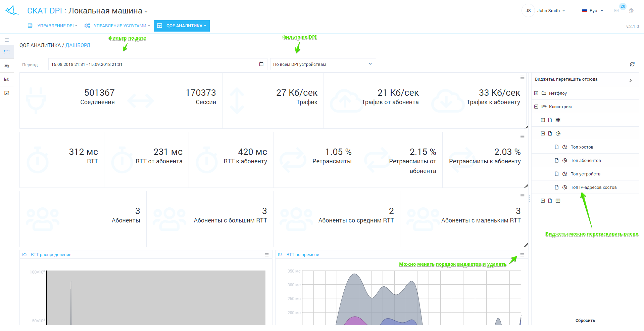Open the mail notifications icon

(616, 11)
